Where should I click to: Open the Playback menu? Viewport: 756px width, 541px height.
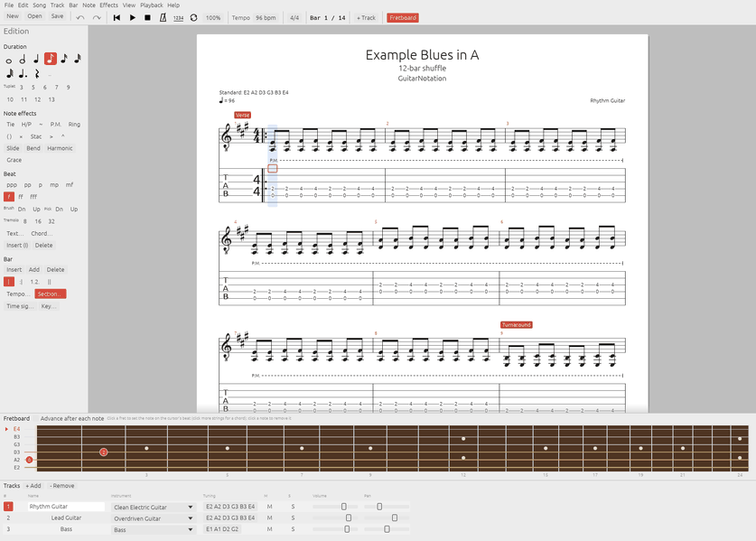pos(152,5)
